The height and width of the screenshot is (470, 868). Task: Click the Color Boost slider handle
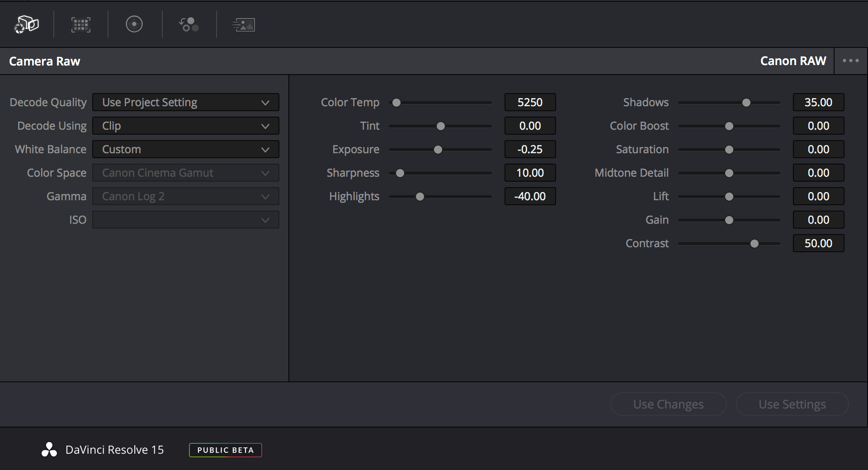[x=729, y=126]
